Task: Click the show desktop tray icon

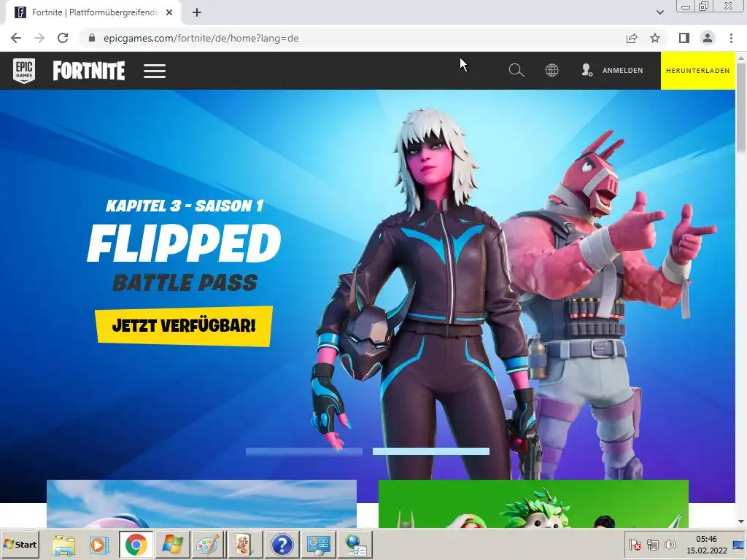Action: (740, 545)
